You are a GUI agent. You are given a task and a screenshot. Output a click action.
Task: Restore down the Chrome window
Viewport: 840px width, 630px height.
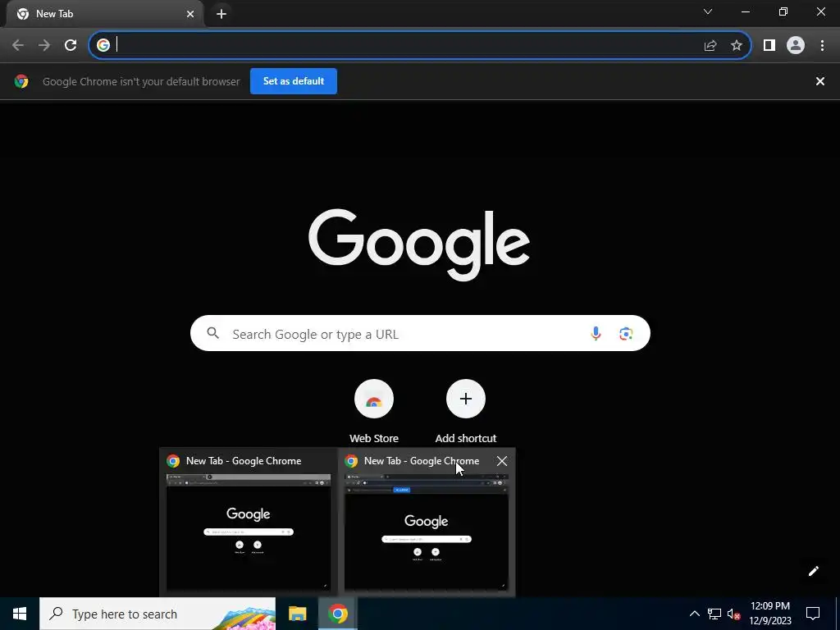coord(783,11)
